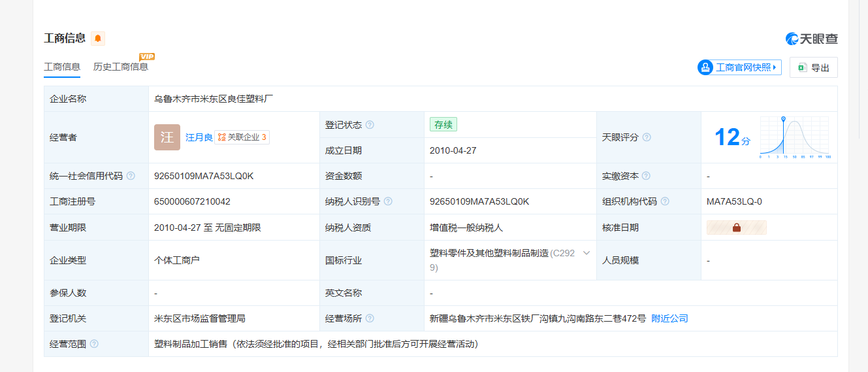Click 米东区市场监督管理局 value

(200, 318)
